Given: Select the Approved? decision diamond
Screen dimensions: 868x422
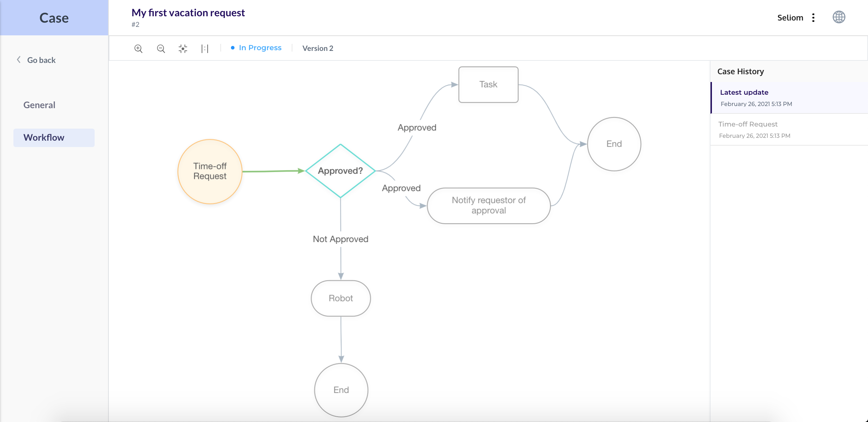Looking at the screenshot, I should [x=340, y=171].
